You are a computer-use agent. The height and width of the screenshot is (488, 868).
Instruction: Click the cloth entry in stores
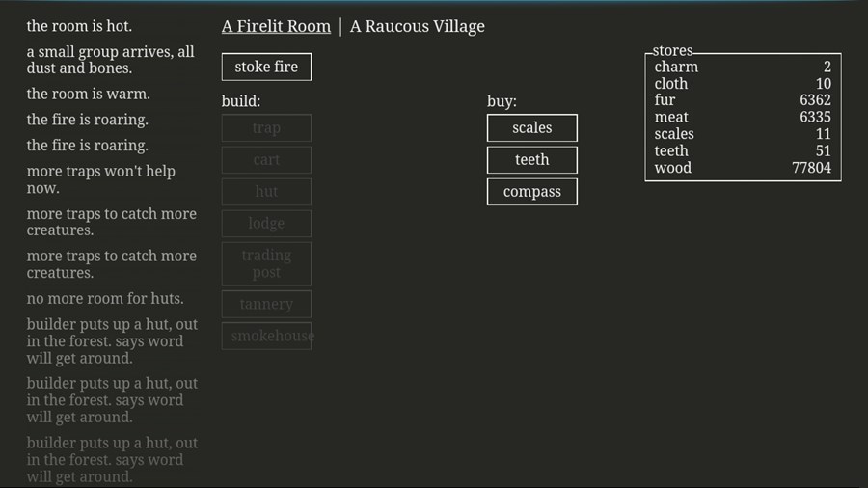742,84
